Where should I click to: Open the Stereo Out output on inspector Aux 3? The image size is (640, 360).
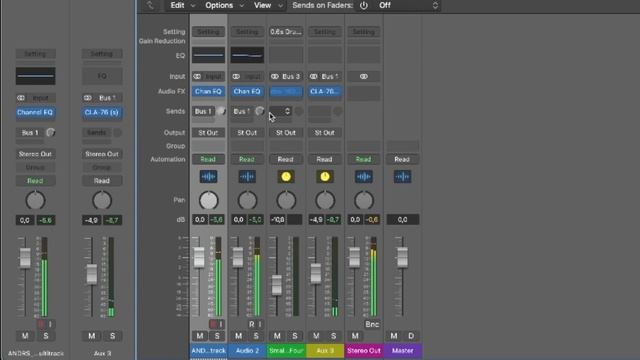point(102,154)
